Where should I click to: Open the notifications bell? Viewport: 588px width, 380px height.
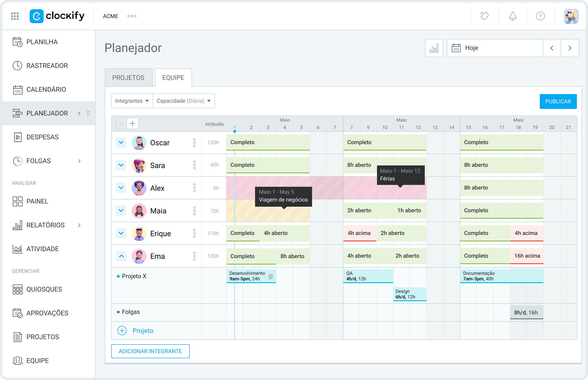[x=512, y=16]
